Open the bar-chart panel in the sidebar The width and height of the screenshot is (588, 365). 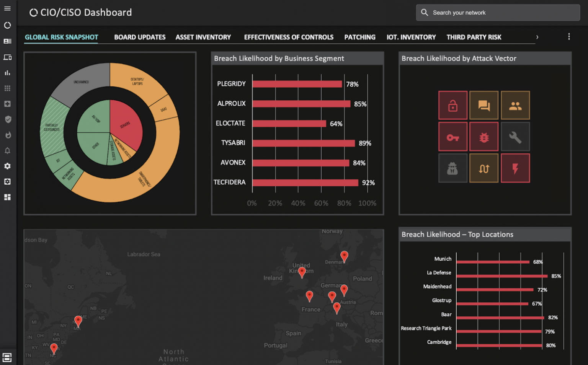coord(7,72)
